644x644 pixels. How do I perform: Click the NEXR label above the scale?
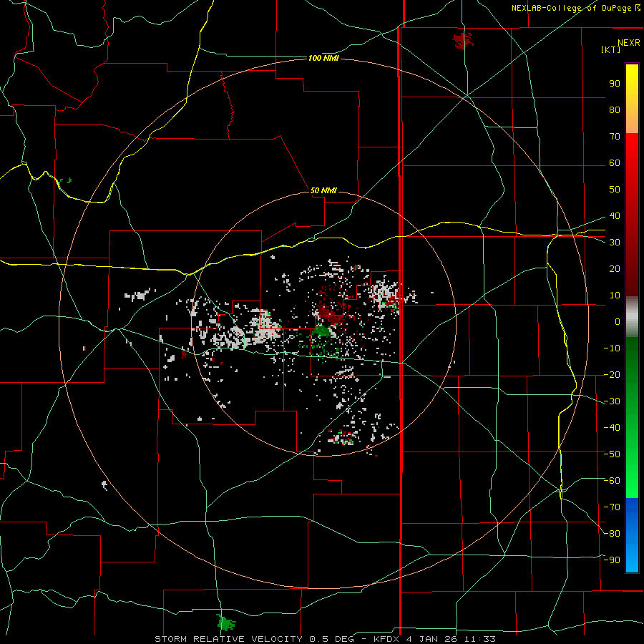coord(628,43)
